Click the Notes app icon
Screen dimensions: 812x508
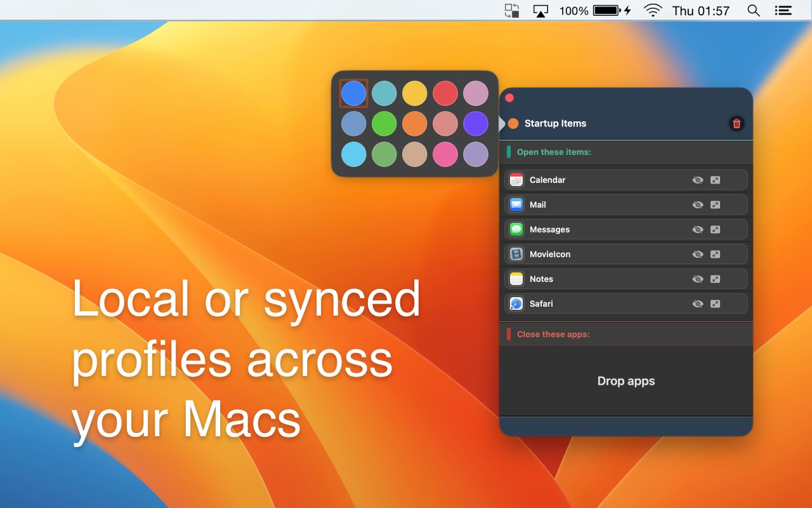click(x=516, y=279)
